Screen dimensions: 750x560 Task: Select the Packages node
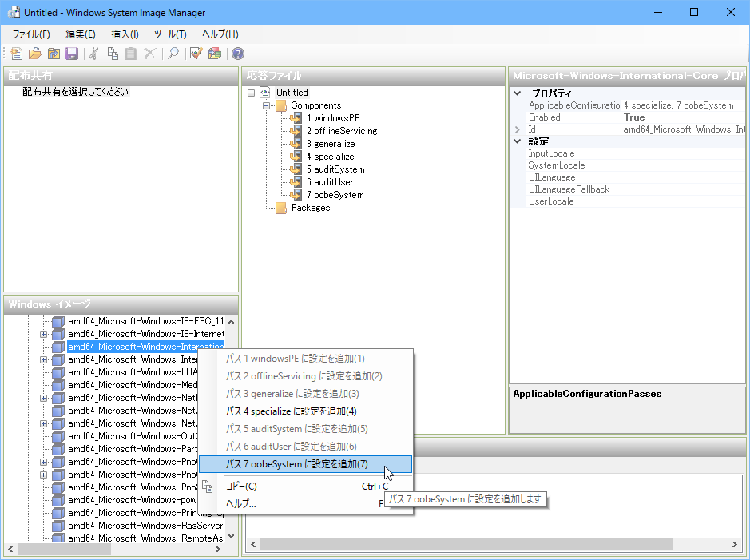311,208
